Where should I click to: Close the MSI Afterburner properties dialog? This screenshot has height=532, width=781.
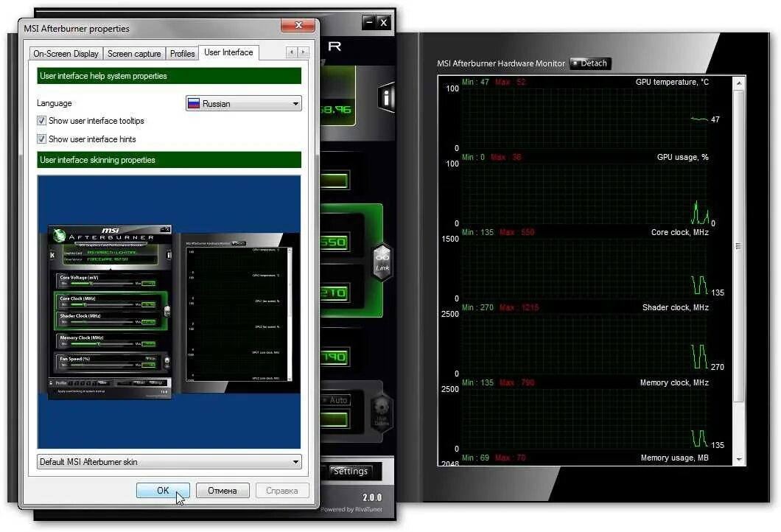click(x=298, y=25)
